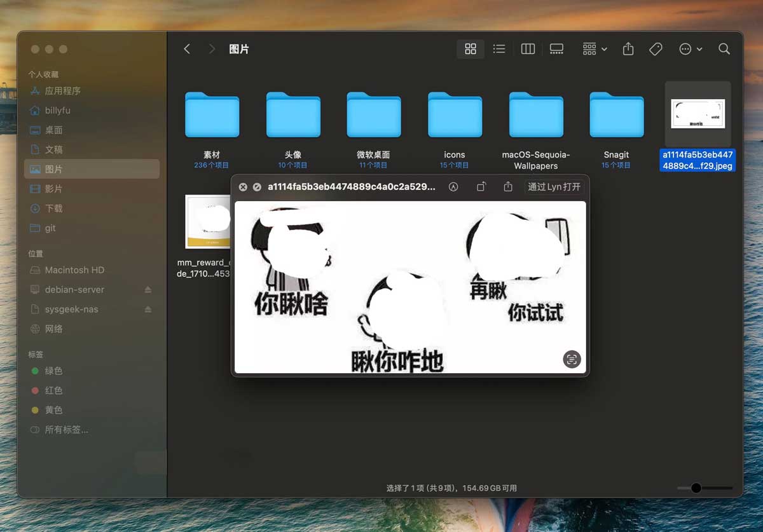Image resolution: width=763 pixels, height=532 pixels.
Task: Open the group-by dropdown in toolbar
Action: click(x=595, y=49)
